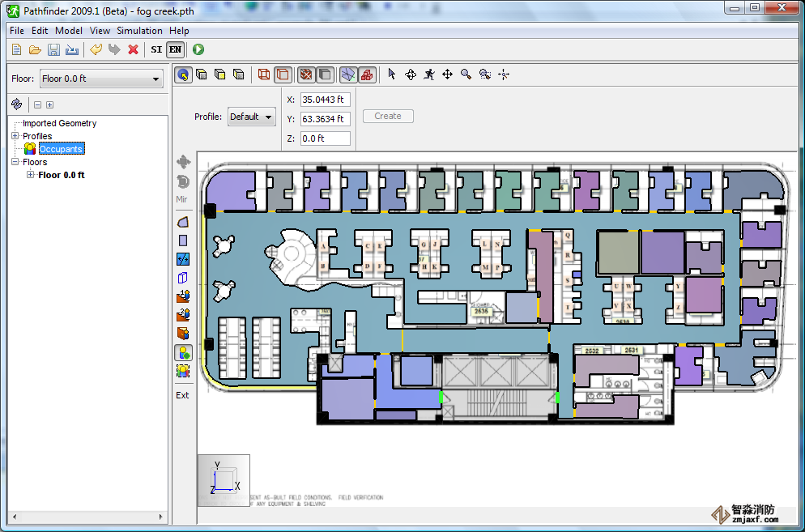This screenshot has height=532, width=805.
Task: Select the polygonal room drawing tool
Action: pos(183,222)
